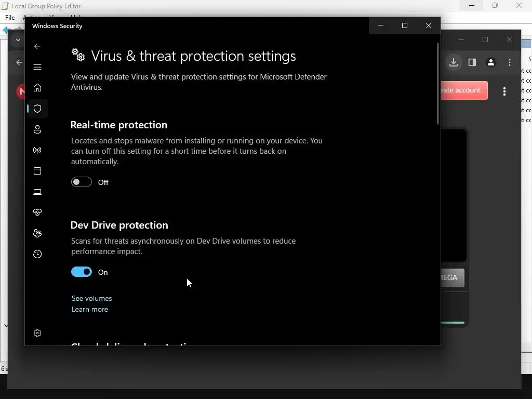Screen dimensions: 532x399
Task: Open the Home section in sidebar
Action: (x=37, y=87)
